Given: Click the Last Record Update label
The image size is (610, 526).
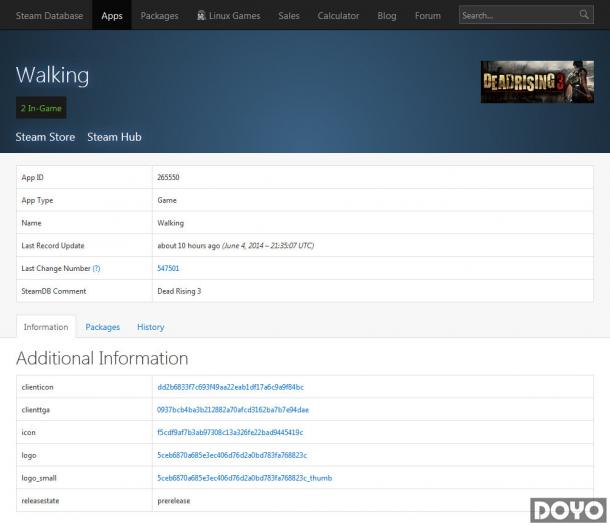Looking at the screenshot, I should pos(53,245).
